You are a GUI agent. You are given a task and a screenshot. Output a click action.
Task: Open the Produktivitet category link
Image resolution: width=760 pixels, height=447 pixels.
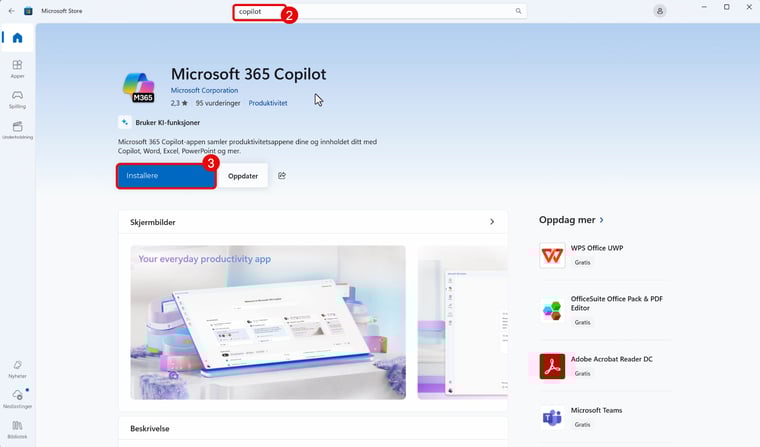pyautogui.click(x=268, y=103)
